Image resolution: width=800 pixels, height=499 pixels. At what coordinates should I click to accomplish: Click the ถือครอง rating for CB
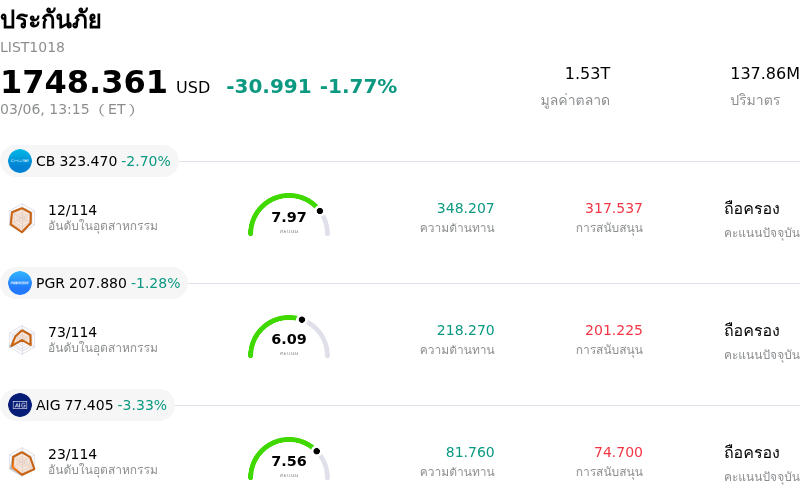pyautogui.click(x=751, y=208)
